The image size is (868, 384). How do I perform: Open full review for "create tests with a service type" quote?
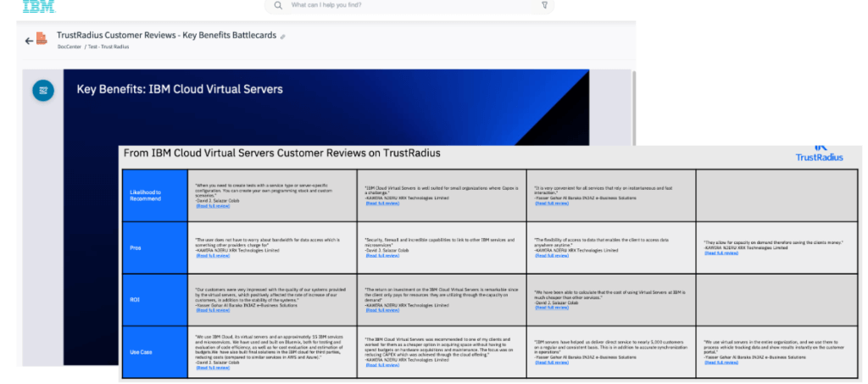tap(213, 206)
